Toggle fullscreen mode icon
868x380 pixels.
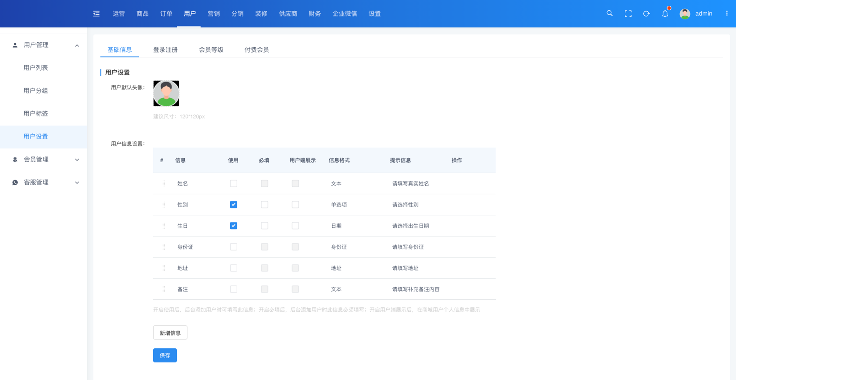click(628, 14)
